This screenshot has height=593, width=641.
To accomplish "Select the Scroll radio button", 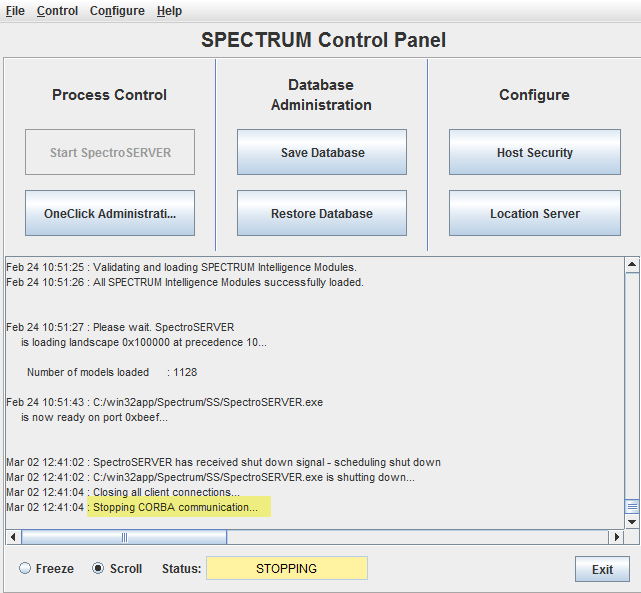I will 98,568.
